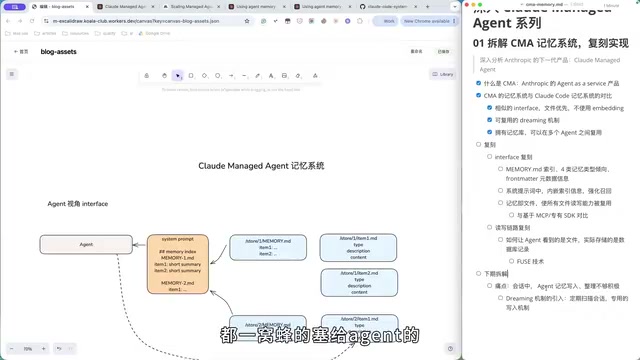This screenshot has height=360, width=640.
Task: Bookmark this page with the star
Action: [247, 21]
